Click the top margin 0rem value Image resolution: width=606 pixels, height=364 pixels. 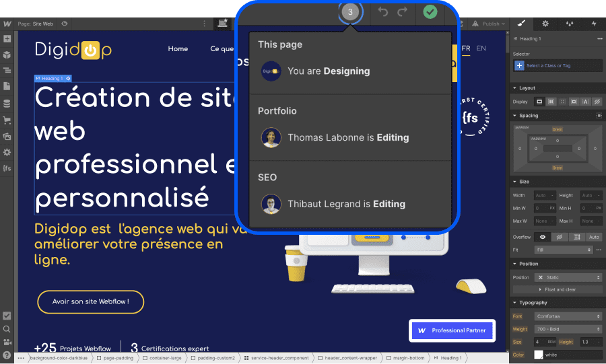558,129
